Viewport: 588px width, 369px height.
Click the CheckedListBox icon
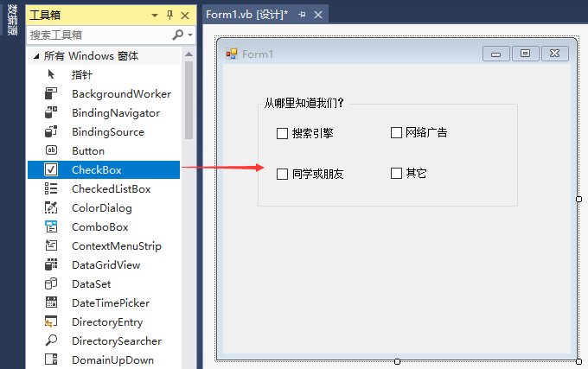51,188
